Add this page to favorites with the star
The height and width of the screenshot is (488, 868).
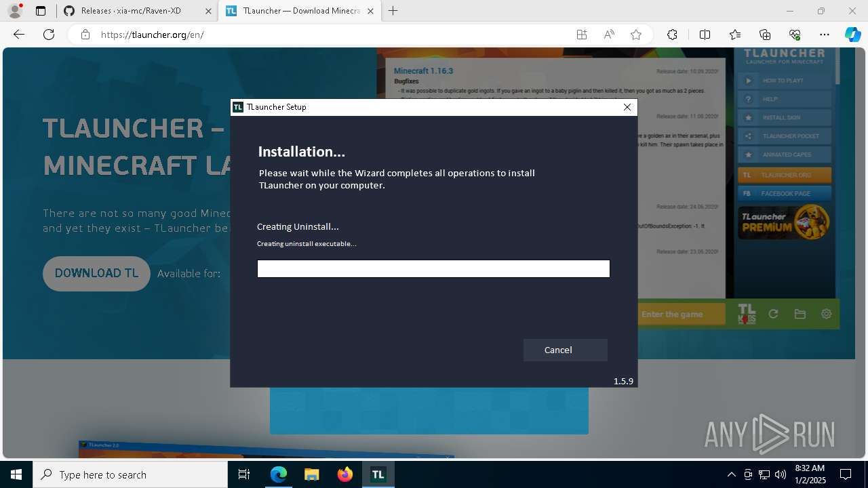point(636,35)
